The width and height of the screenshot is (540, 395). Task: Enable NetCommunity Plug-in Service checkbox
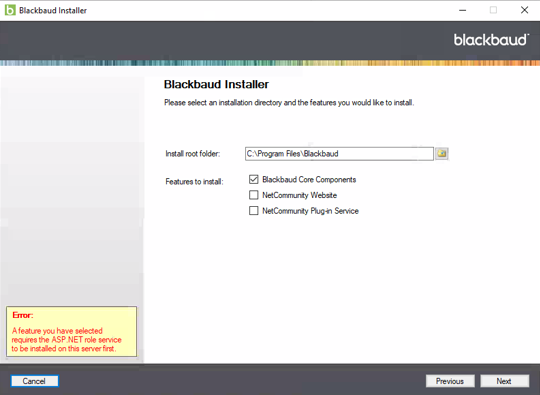[253, 211]
